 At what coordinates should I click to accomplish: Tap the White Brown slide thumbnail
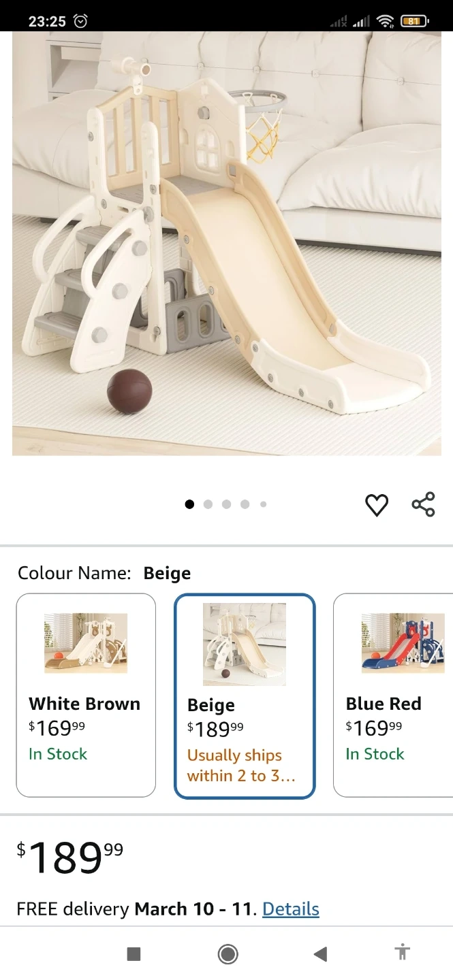pos(86,643)
